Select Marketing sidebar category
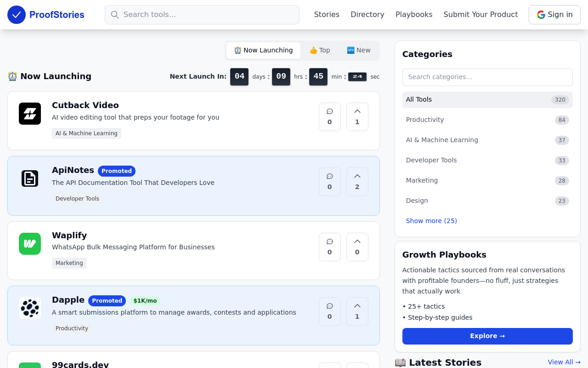Image resolution: width=588 pixels, height=368 pixels. [487, 181]
